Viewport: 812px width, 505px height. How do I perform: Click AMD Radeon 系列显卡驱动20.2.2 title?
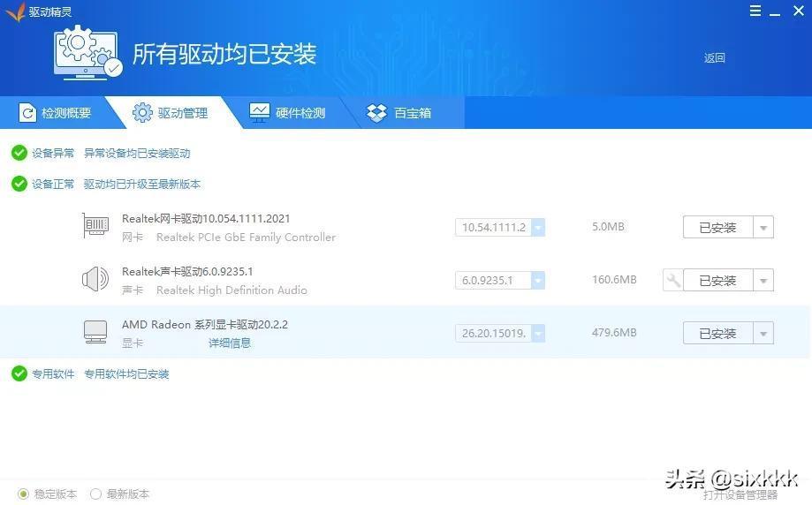point(205,324)
